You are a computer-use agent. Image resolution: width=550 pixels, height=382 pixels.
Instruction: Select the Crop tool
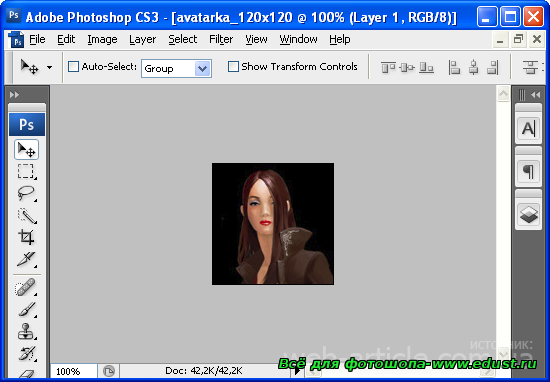click(x=26, y=237)
